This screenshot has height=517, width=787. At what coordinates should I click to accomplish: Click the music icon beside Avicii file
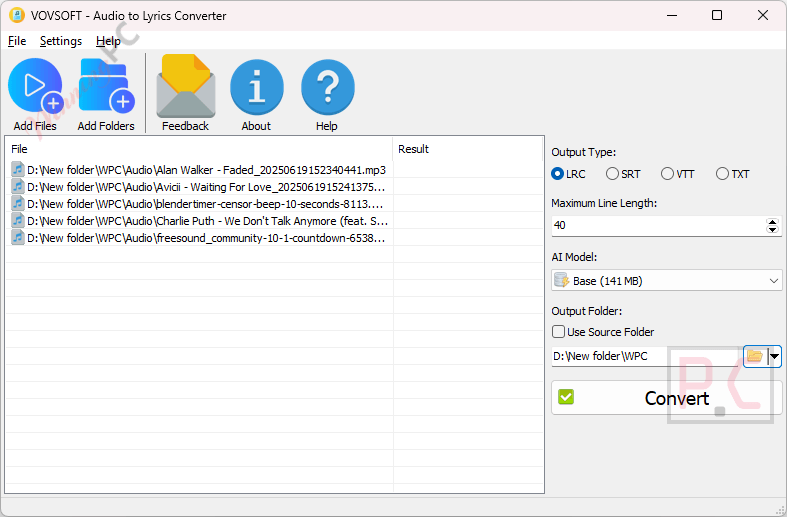click(x=18, y=187)
